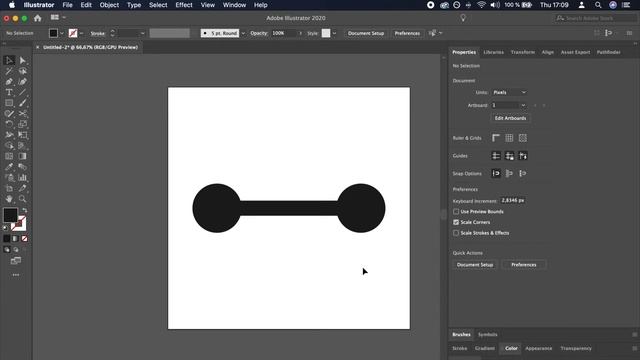
Task: Click the Keyboard Increment value field
Action: [513, 200]
